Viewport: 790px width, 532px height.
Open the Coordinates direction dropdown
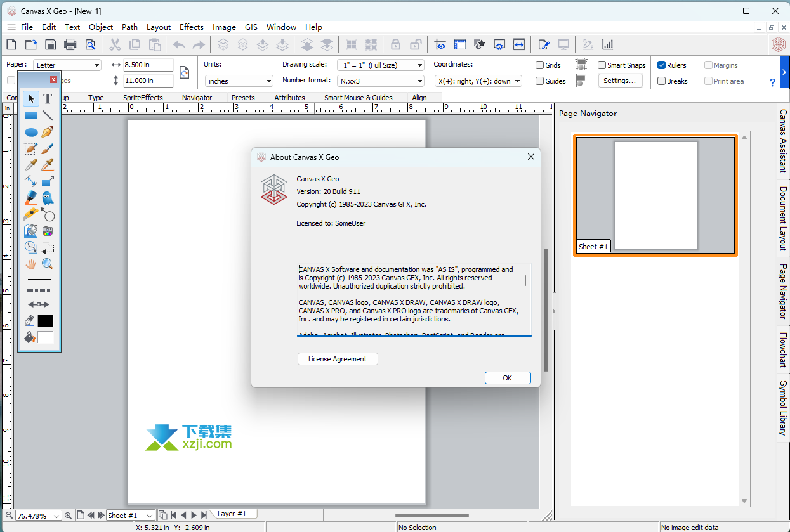(x=478, y=81)
